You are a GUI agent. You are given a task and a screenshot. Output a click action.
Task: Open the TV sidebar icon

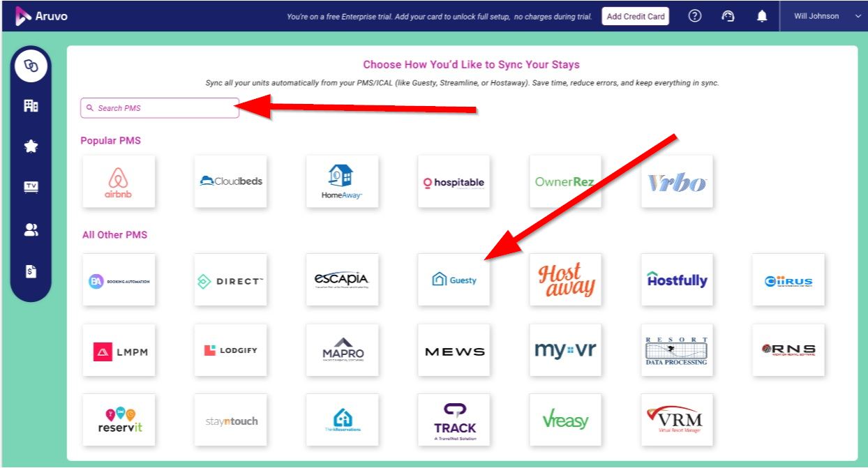point(31,186)
